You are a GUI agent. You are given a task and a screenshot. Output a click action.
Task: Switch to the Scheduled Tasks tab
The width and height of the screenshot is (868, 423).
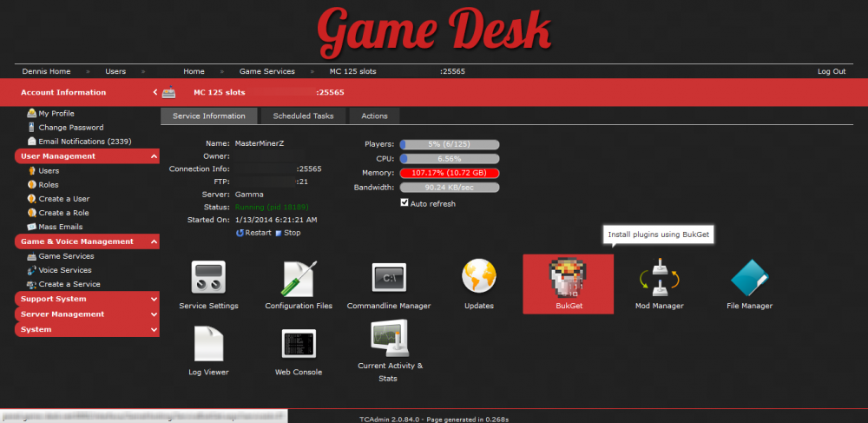[x=303, y=116]
